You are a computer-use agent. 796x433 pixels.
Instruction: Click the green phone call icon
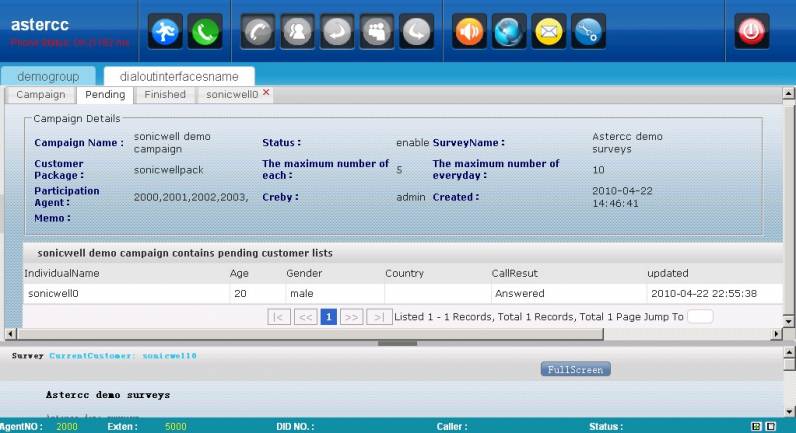[x=205, y=32]
